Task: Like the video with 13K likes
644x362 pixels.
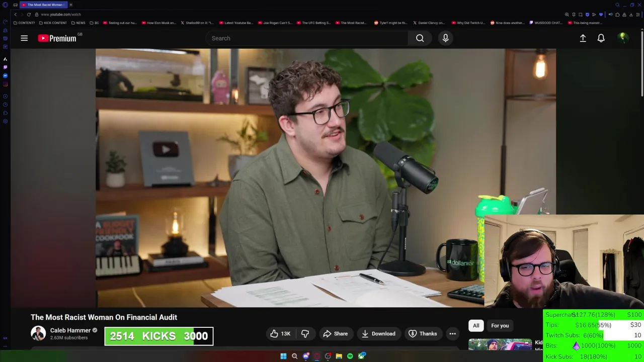Action: [280, 334]
